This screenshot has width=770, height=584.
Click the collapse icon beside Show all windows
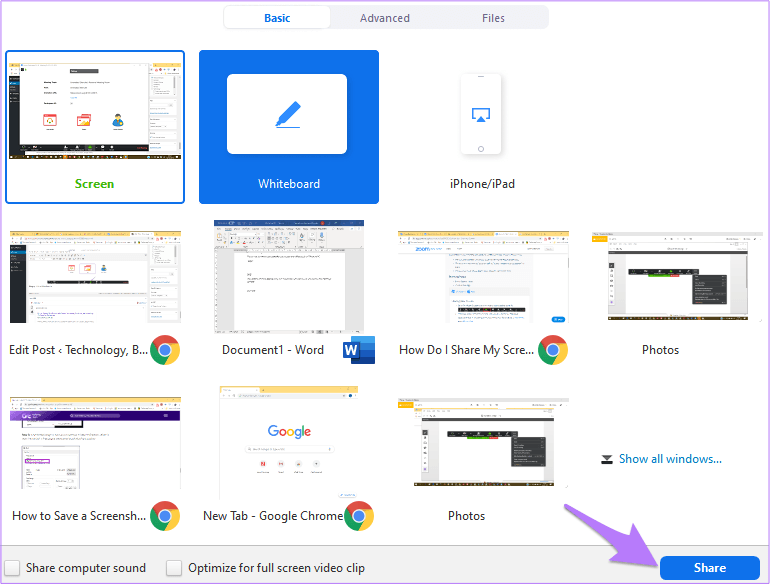point(607,459)
